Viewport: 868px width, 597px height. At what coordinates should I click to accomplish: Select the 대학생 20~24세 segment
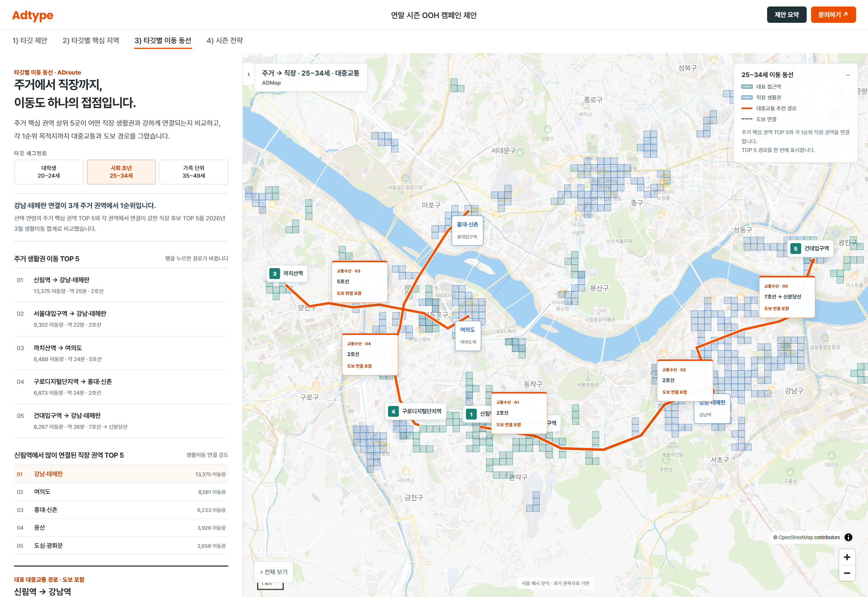(x=48, y=172)
